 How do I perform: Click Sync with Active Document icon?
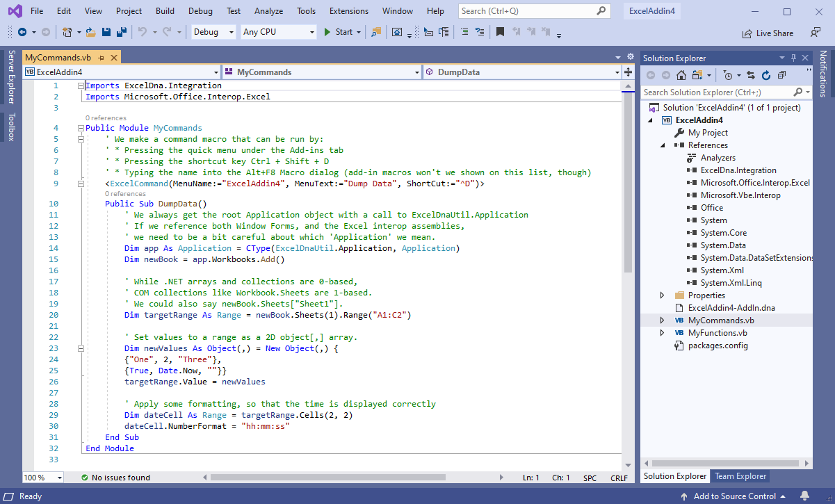tap(751, 75)
